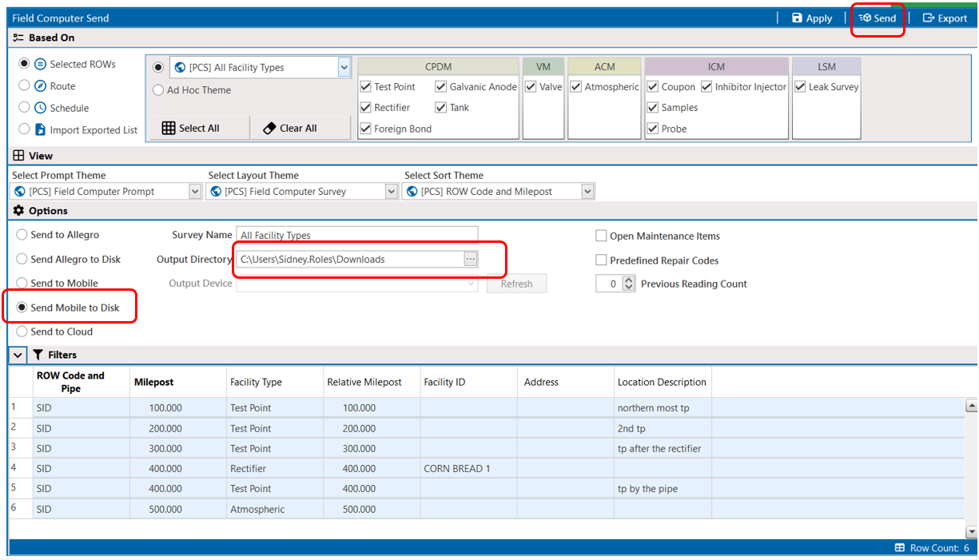Toggle the Valve checkbox
This screenshot has height=560, width=979.
click(531, 86)
